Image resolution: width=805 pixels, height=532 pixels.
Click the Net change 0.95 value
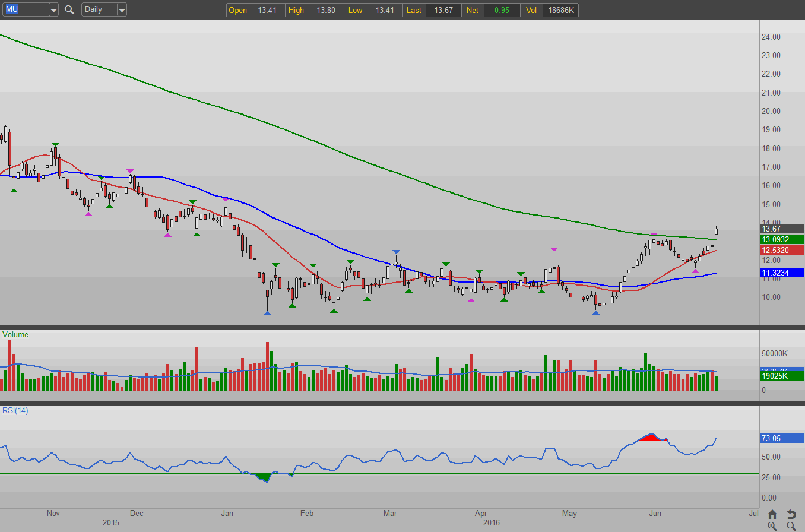point(502,10)
